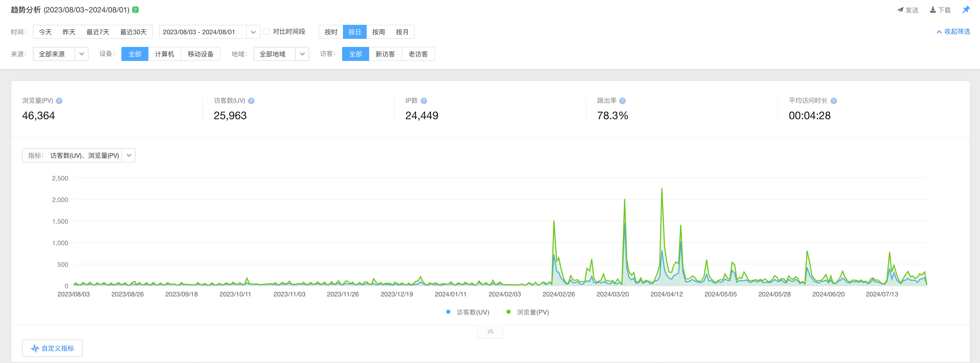
Task: Select 全部 device filter
Action: click(135, 54)
